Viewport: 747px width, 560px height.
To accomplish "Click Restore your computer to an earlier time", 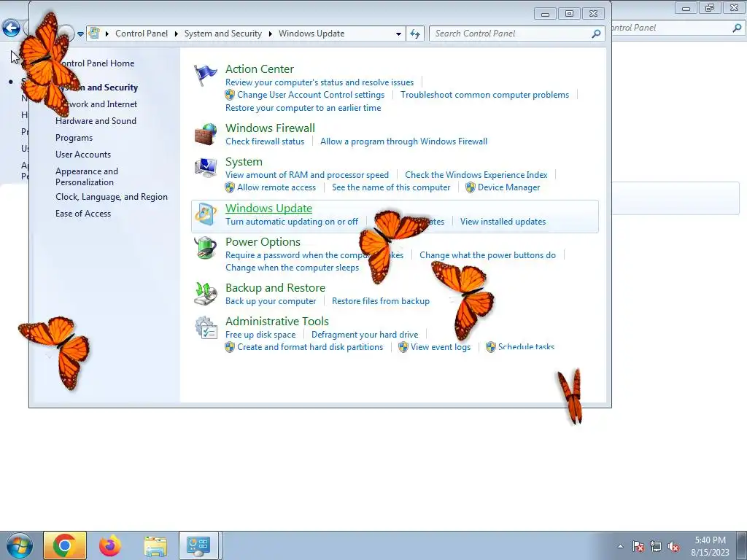I will tap(303, 108).
